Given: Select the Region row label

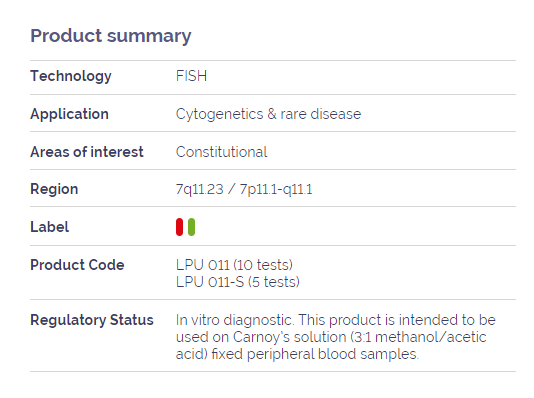Looking at the screenshot, I should click(54, 189).
